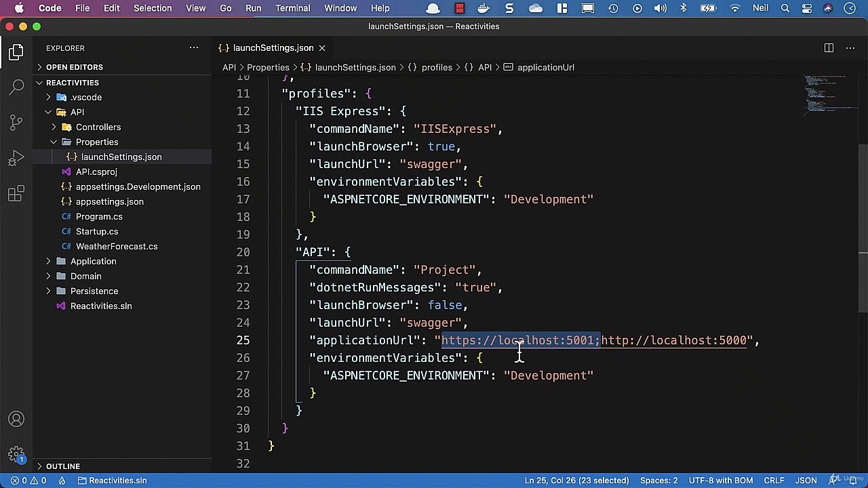Open the File menu
Screen dimensions: 868x488
click(x=82, y=8)
